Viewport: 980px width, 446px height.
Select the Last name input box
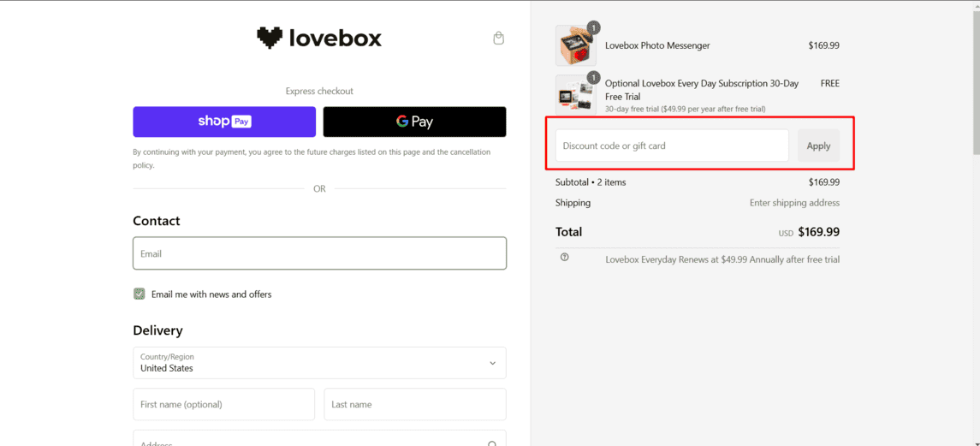(x=414, y=404)
